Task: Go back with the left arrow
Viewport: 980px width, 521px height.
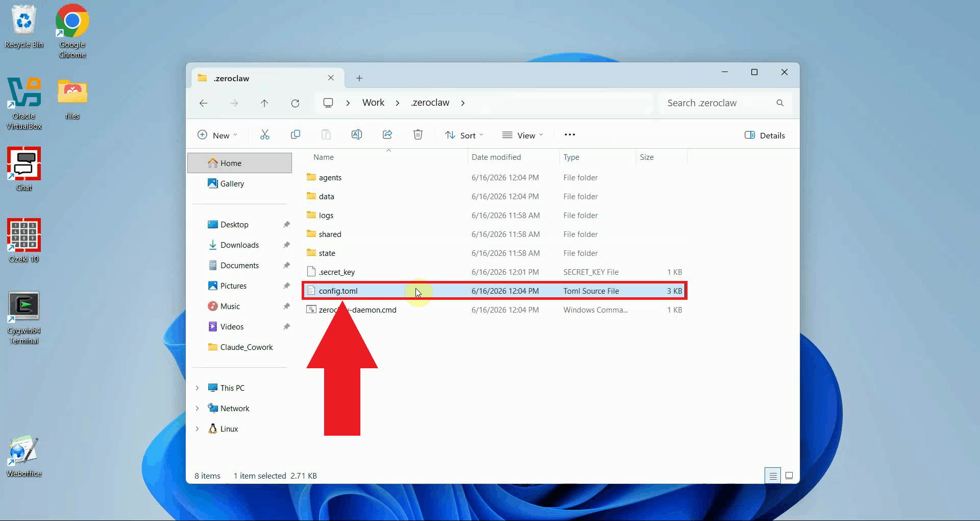Action: click(203, 103)
